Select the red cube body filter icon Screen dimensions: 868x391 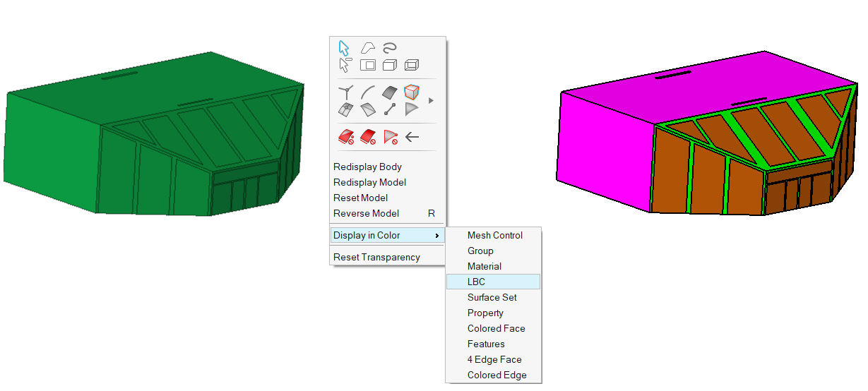412,92
